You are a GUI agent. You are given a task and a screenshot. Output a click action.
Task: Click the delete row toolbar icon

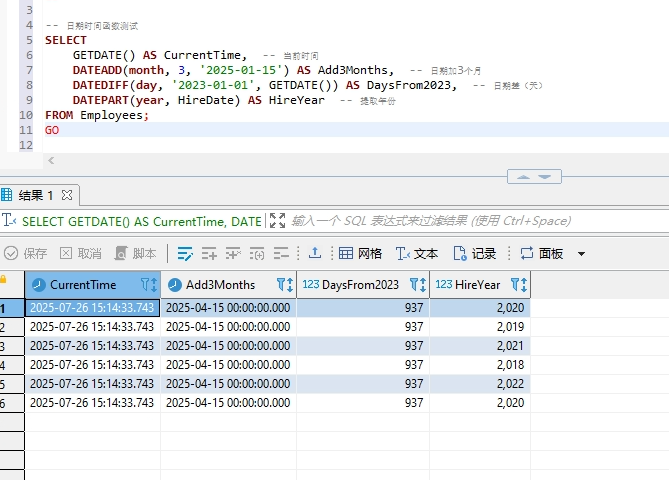click(x=281, y=254)
